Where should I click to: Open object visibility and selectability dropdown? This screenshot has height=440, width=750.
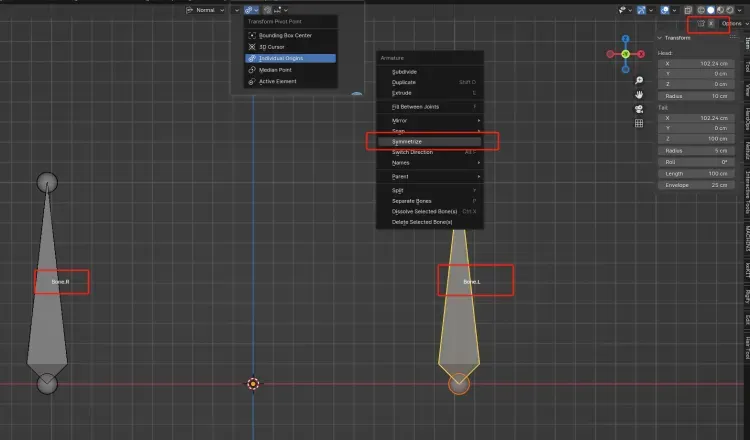pos(625,10)
